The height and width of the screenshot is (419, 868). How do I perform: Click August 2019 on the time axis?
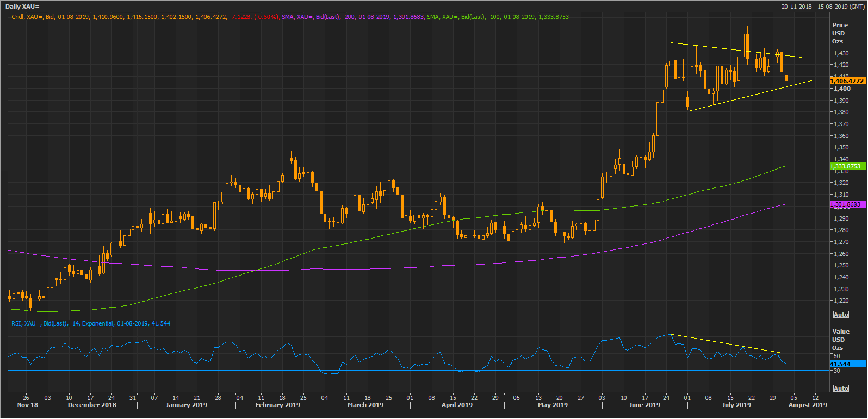[x=808, y=405]
